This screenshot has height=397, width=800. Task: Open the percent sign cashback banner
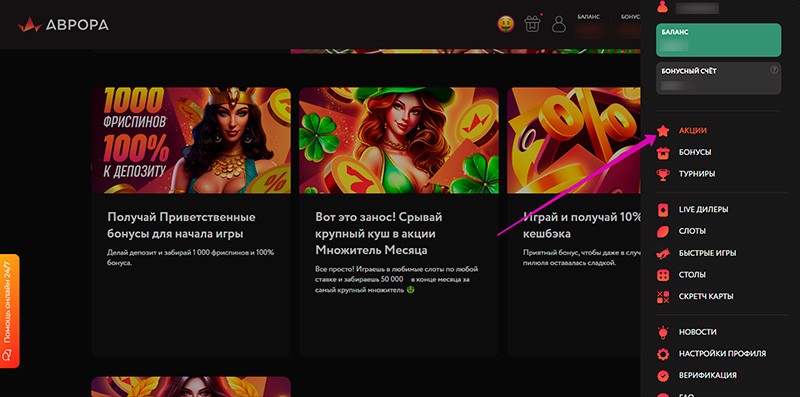[x=573, y=140]
